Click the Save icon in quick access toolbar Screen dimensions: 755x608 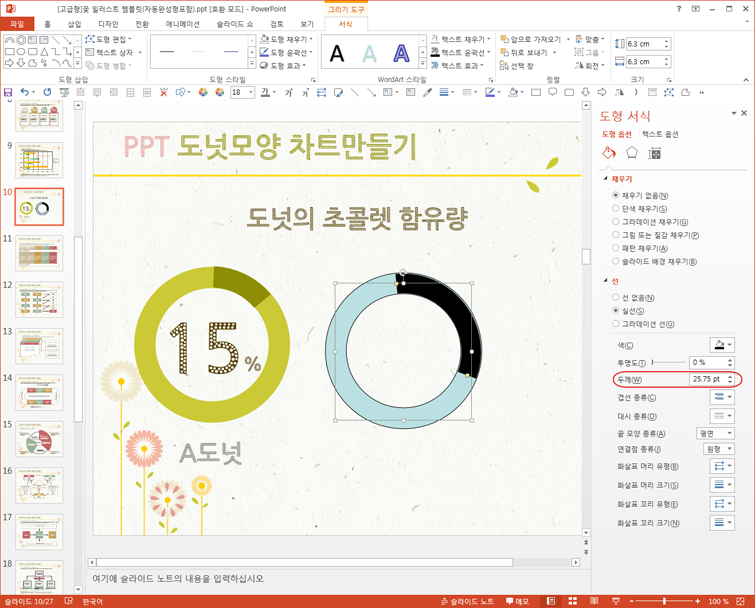[x=8, y=92]
